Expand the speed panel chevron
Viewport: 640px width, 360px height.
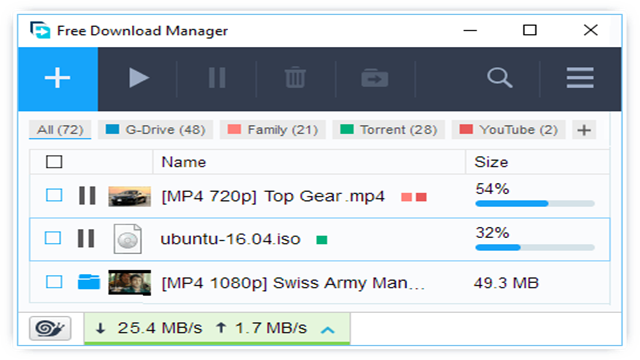click(328, 329)
